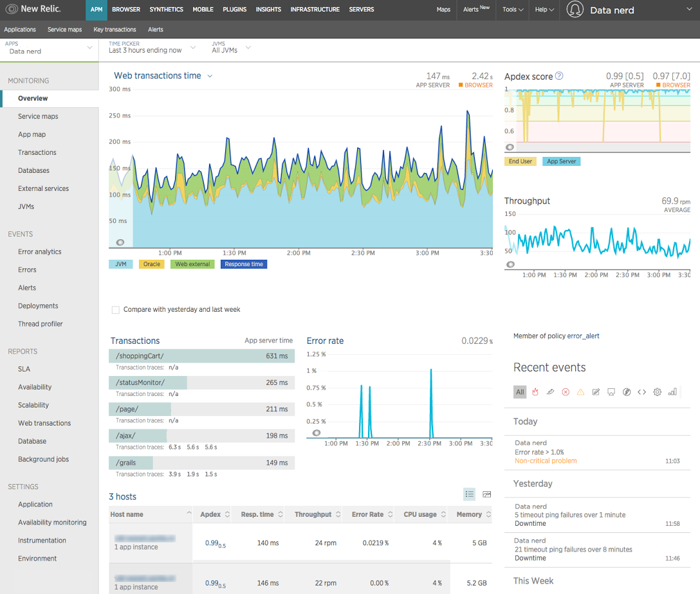
Task: Click the Data nerd user avatar icon
Action: pyautogui.click(x=575, y=10)
